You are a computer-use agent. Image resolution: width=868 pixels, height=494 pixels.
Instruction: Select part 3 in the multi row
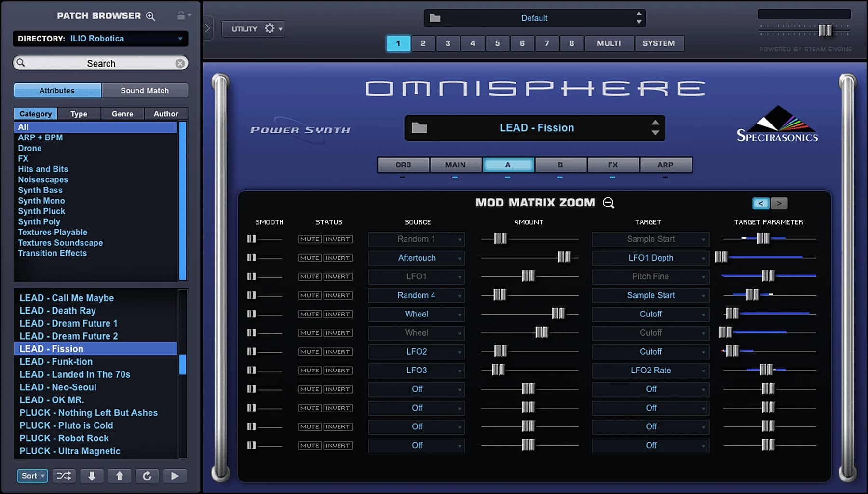pyautogui.click(x=448, y=43)
